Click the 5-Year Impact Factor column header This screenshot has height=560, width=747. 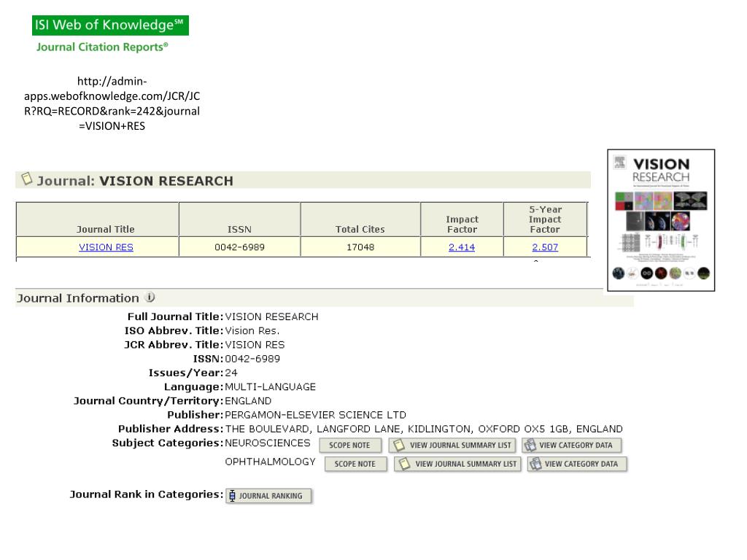point(545,219)
